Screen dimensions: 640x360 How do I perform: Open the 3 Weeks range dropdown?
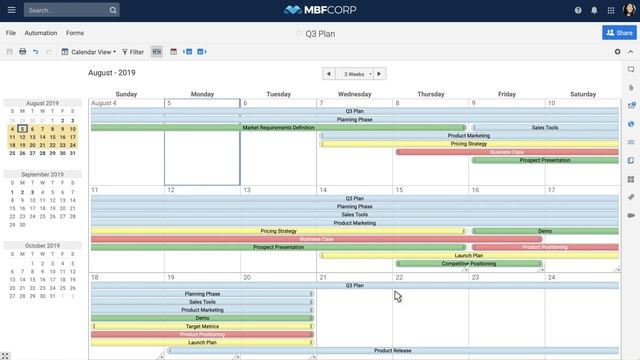click(x=354, y=74)
